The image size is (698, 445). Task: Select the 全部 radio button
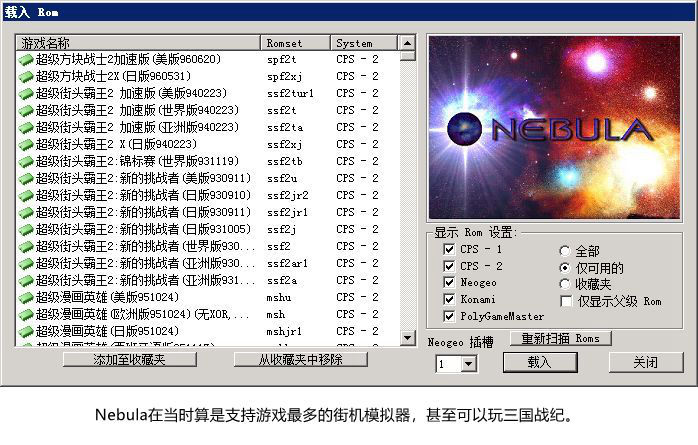point(565,251)
